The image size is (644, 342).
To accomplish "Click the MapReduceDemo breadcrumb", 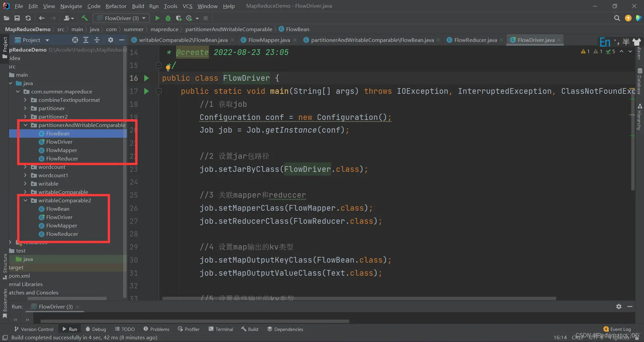I will point(28,29).
